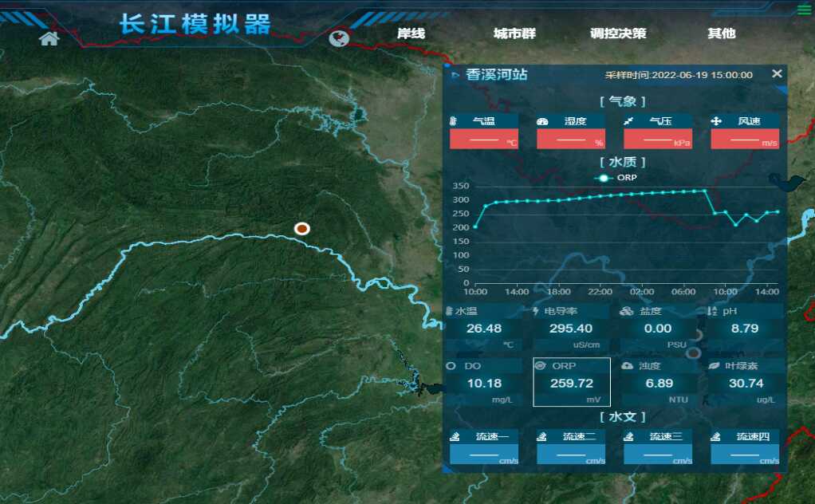
Task: Open the green hamburger menu icon
Action: [x=804, y=10]
